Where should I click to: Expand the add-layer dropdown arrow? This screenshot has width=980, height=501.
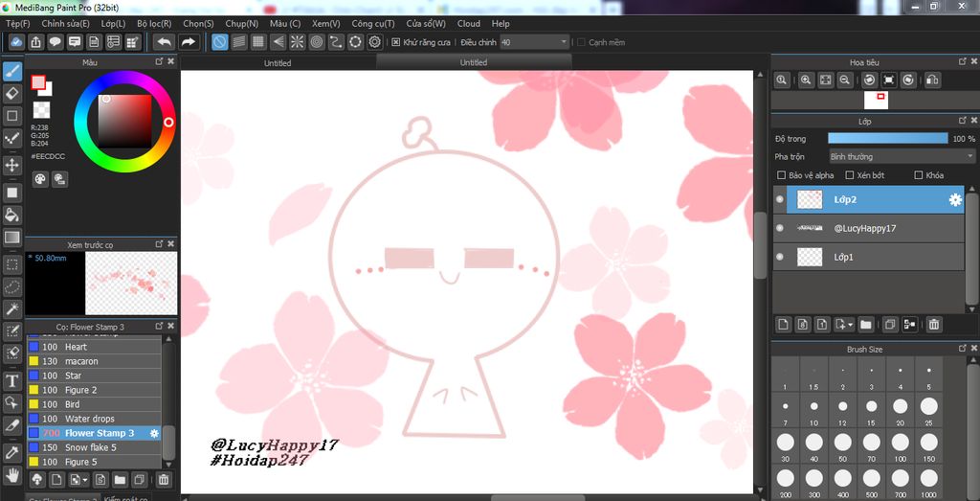[851, 325]
